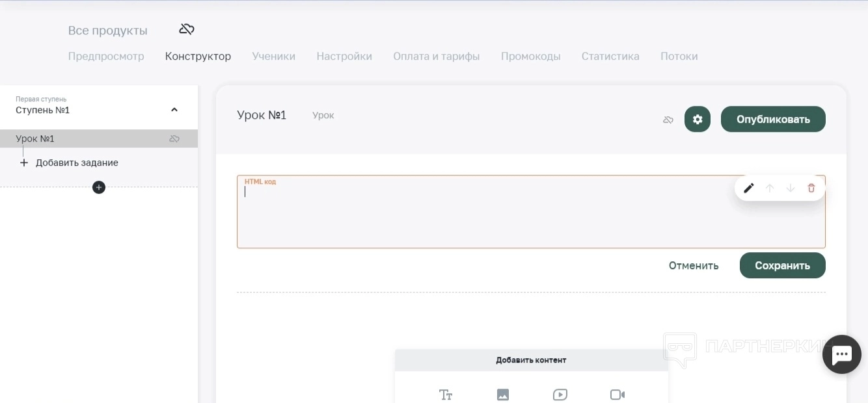Screen dimensions: 868x403
Task: Move HTML block down with arrow icon
Action: click(791, 188)
